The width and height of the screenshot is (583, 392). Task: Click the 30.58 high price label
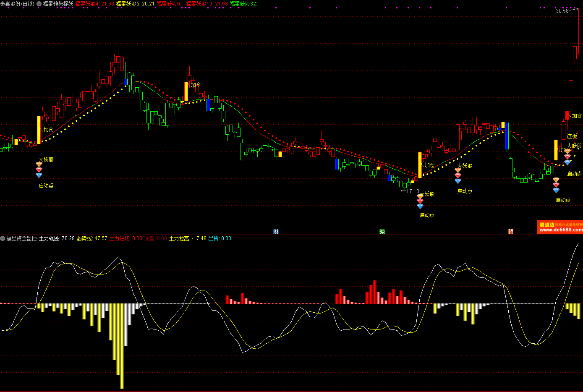pyautogui.click(x=562, y=11)
